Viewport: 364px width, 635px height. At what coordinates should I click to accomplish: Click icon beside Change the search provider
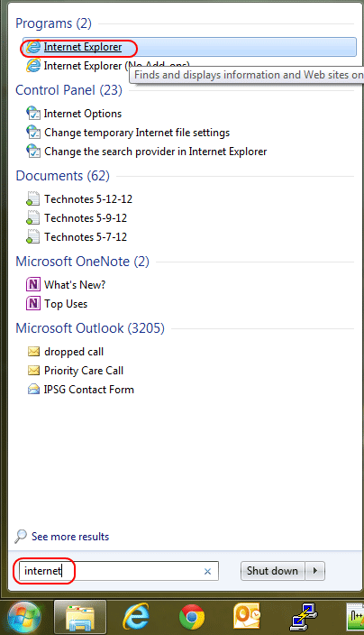[33, 152]
